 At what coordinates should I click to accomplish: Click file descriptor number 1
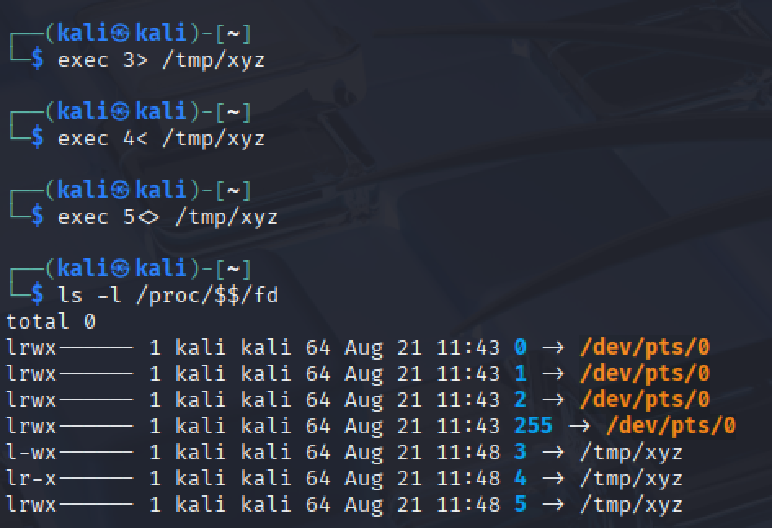coord(520,374)
